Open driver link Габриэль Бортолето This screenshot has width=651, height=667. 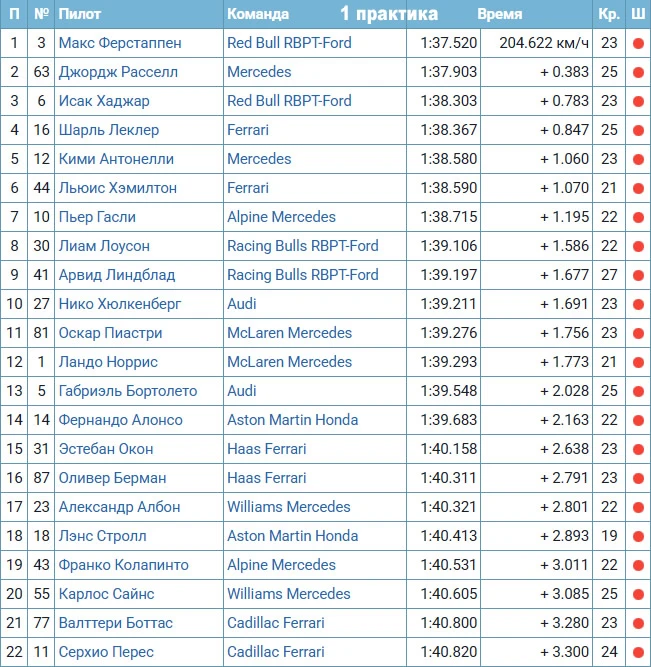pyautogui.click(x=128, y=391)
